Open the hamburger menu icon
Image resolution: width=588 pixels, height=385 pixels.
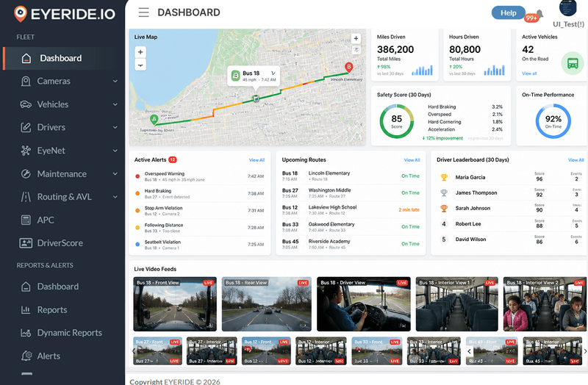click(x=143, y=12)
